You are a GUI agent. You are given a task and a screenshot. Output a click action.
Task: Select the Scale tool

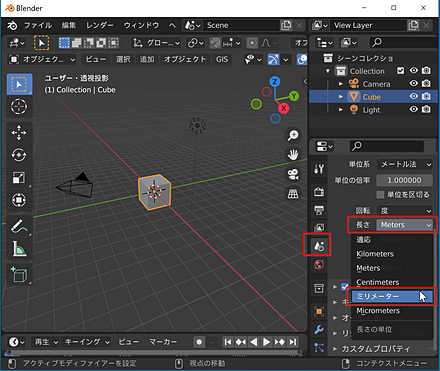click(19, 177)
